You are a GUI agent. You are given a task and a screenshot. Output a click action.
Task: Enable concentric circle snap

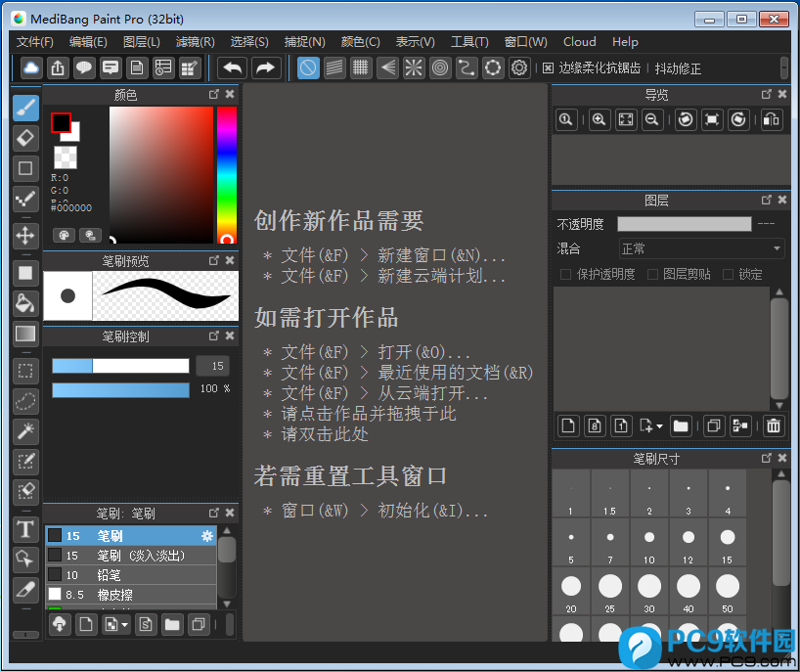pos(440,67)
